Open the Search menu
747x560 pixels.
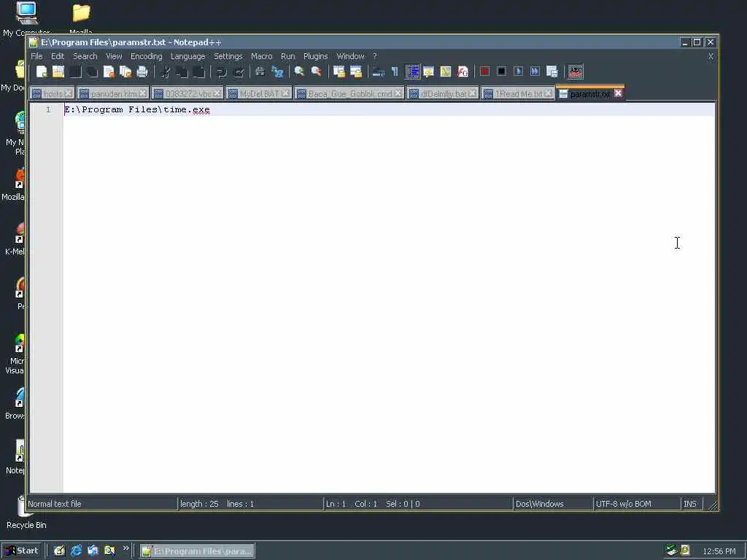point(85,56)
